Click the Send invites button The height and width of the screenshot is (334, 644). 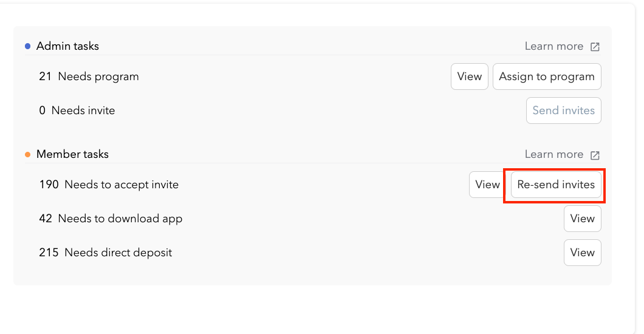point(563,111)
